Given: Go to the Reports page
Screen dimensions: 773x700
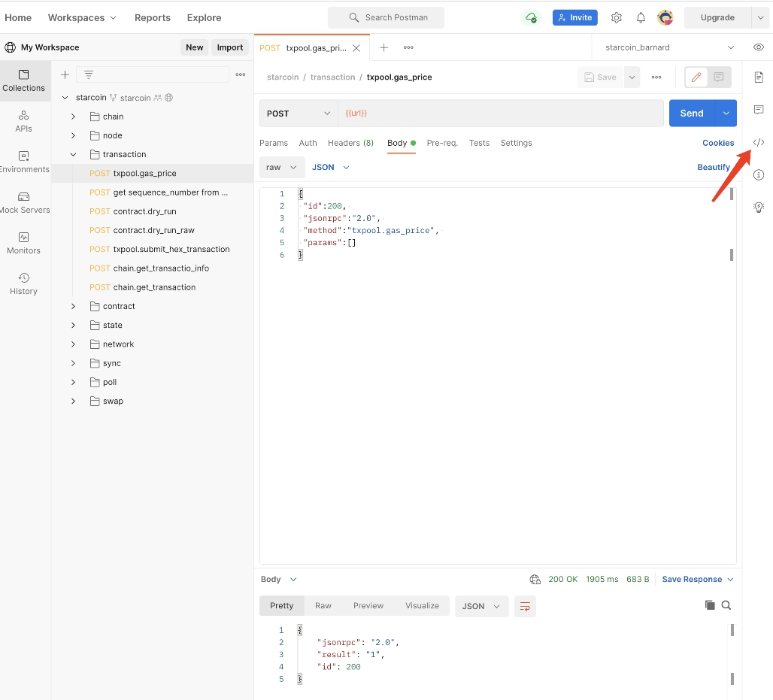Looking at the screenshot, I should pyautogui.click(x=153, y=18).
